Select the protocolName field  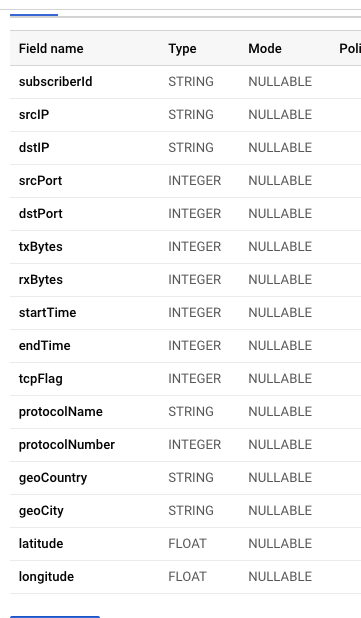pyautogui.click(x=185, y=412)
